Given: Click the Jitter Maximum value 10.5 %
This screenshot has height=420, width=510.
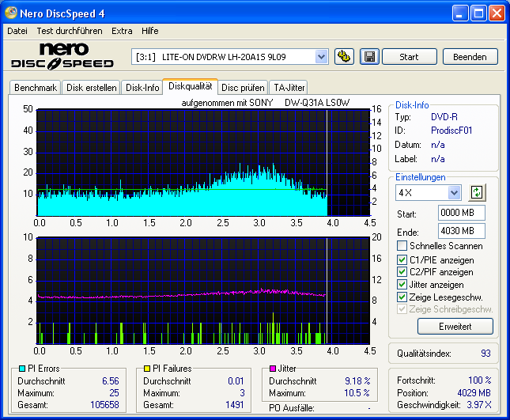Looking at the screenshot, I should [x=357, y=393].
